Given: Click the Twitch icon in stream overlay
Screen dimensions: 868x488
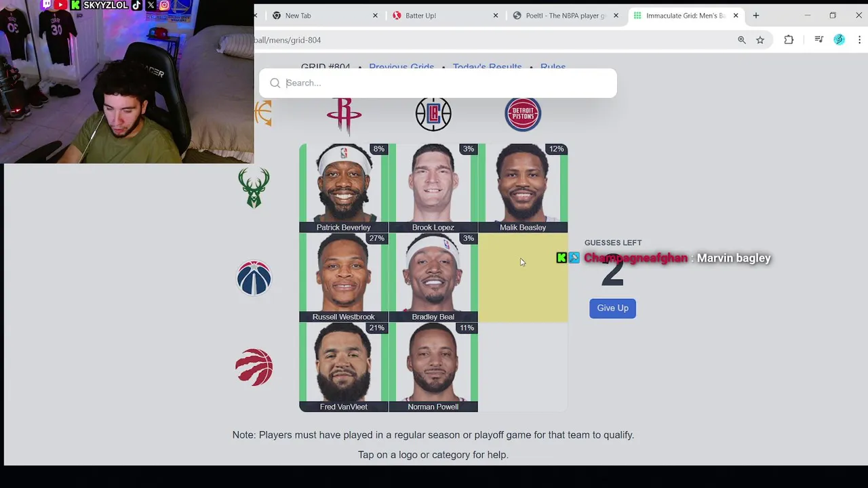Looking at the screenshot, I should point(46,5).
